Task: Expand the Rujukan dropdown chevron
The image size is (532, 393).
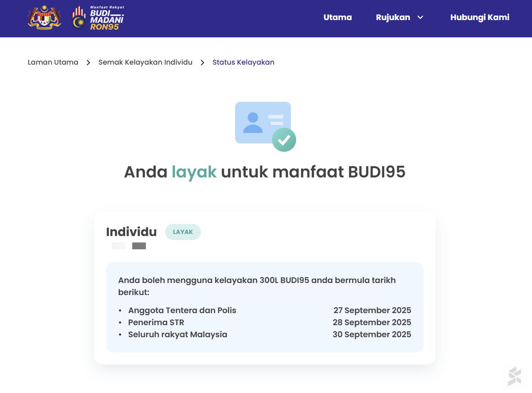Action: [x=420, y=17]
